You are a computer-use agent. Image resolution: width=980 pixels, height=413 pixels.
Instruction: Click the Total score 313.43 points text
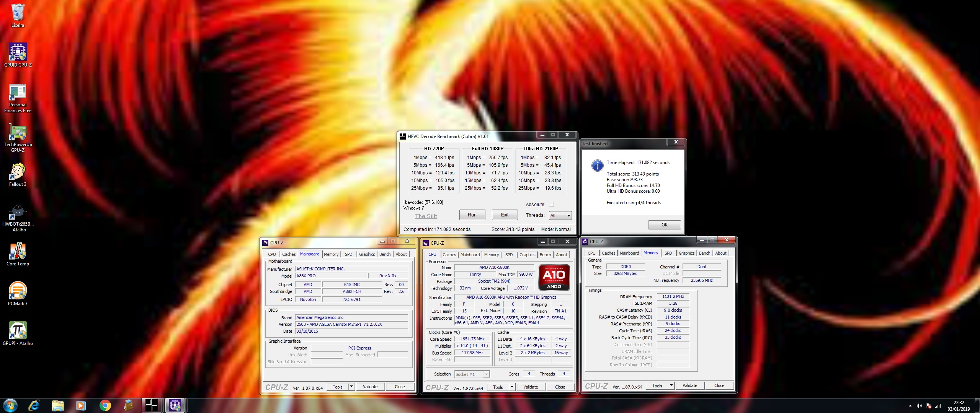coord(632,174)
